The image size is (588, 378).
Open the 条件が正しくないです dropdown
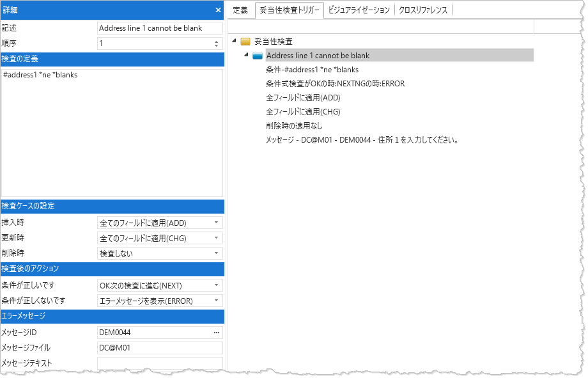pyautogui.click(x=216, y=301)
